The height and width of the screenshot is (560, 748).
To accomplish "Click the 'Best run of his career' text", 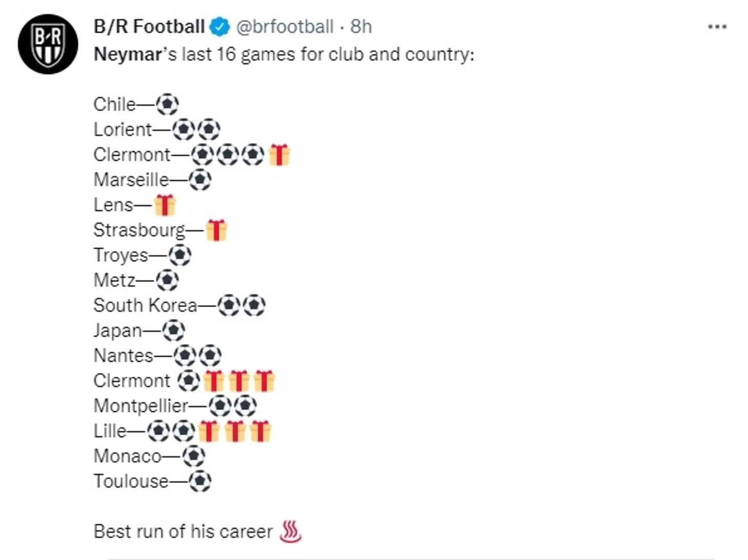I will point(183,531).
